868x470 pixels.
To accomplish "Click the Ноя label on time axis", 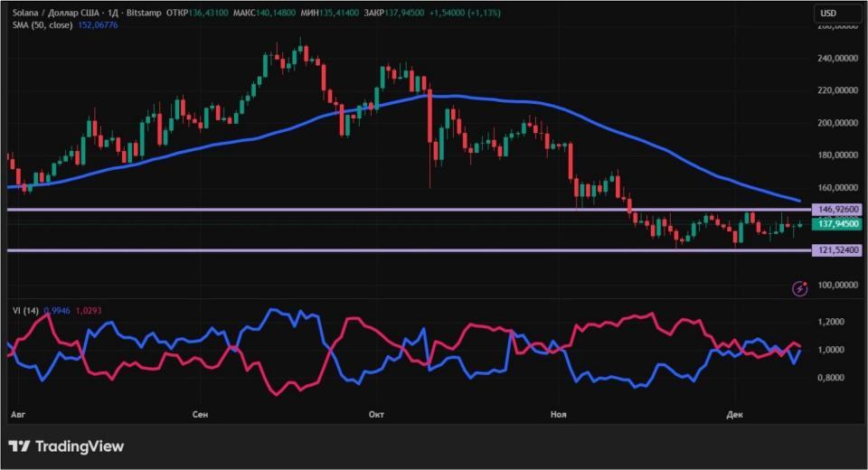I will (559, 414).
